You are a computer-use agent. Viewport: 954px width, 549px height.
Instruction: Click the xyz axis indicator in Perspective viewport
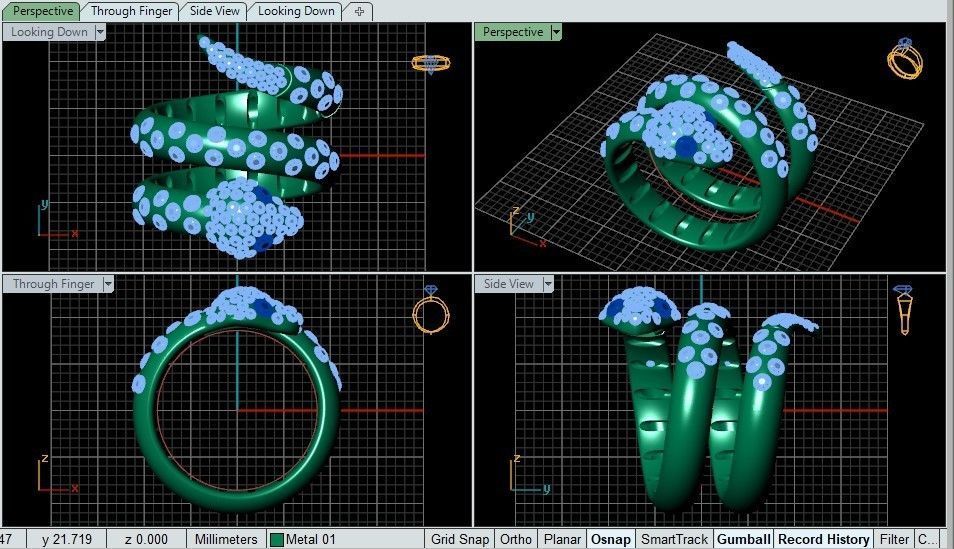[527, 227]
